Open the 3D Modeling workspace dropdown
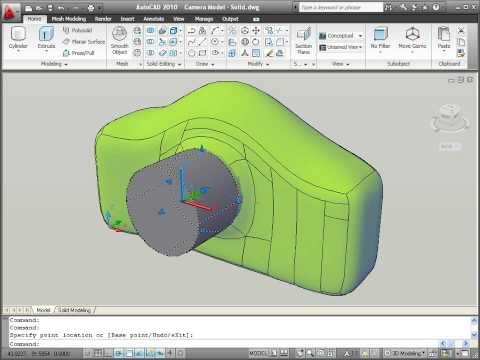Viewport: 480px width, 360px height. [405, 353]
